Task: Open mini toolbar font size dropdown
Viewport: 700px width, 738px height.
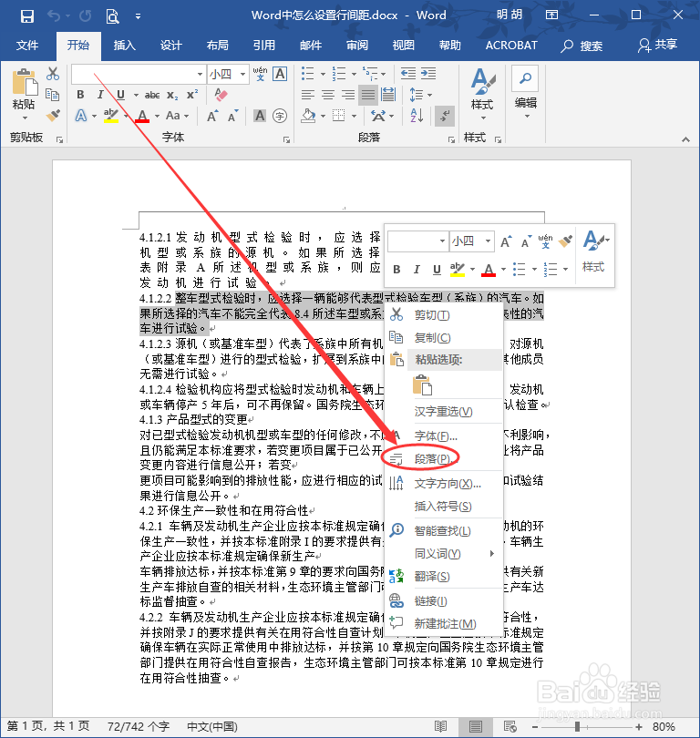Action: point(489,241)
